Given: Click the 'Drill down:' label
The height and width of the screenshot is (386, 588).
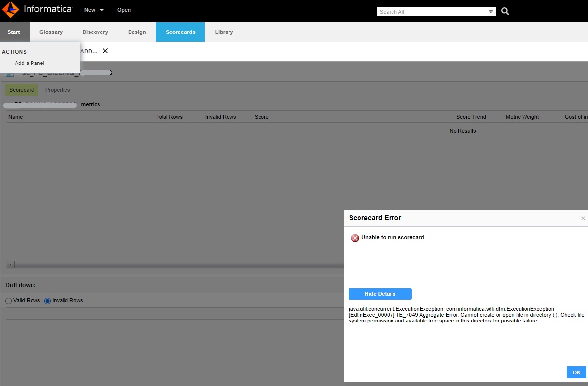Looking at the screenshot, I should coord(21,285).
